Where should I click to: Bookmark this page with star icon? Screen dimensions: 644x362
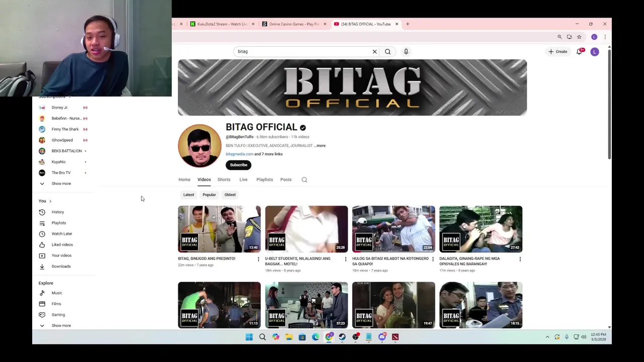pos(579,37)
